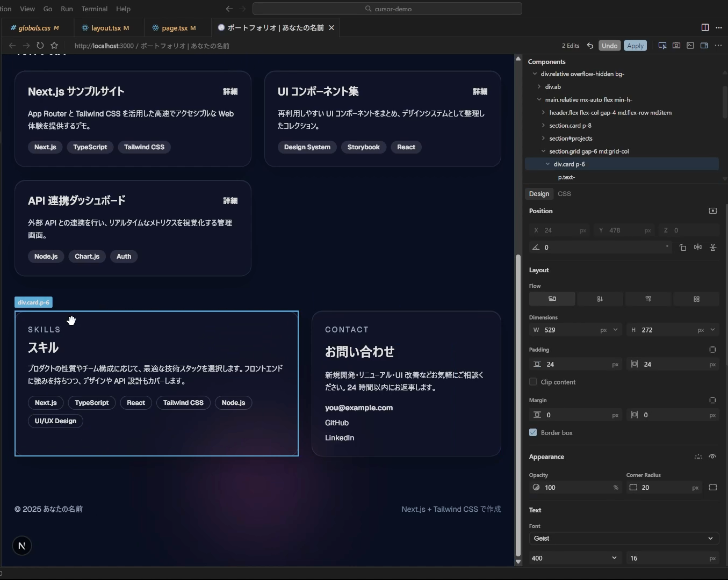Click the Apply button
Image resolution: width=728 pixels, height=580 pixels.
point(635,46)
